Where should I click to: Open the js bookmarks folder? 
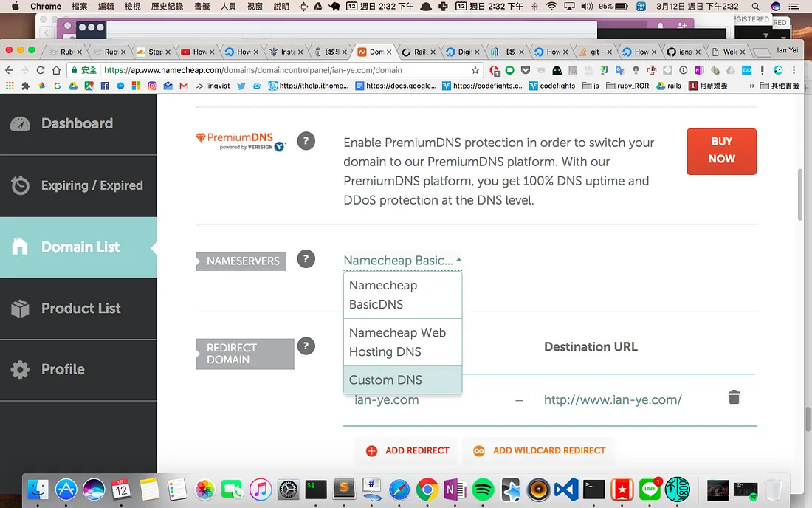(591, 86)
